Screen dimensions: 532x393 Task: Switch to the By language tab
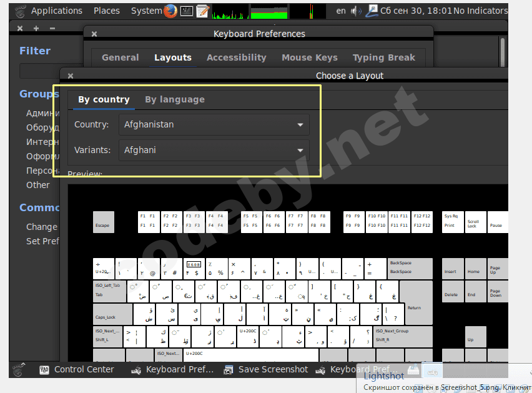[x=175, y=99]
